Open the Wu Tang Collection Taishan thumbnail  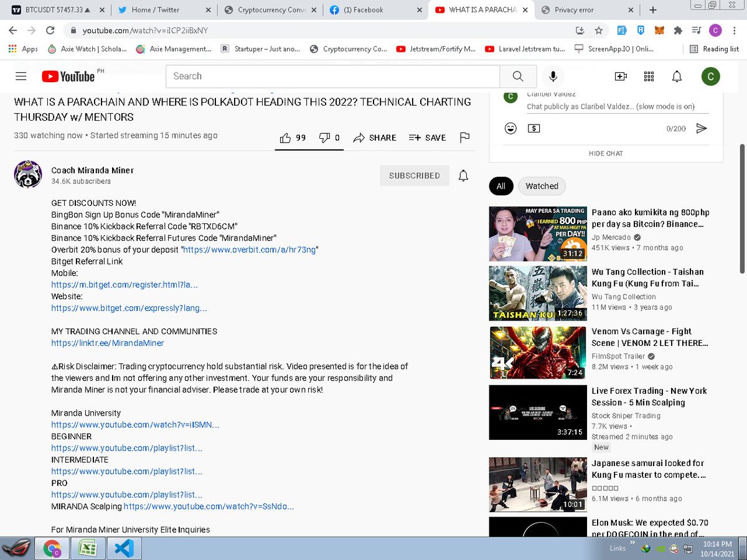(538, 294)
